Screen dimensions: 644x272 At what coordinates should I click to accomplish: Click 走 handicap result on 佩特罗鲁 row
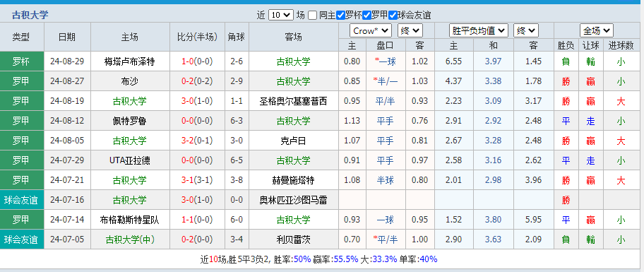point(590,121)
